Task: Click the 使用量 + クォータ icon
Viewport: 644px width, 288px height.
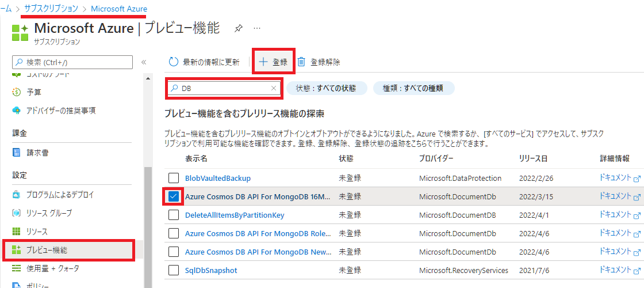Action: [17, 268]
